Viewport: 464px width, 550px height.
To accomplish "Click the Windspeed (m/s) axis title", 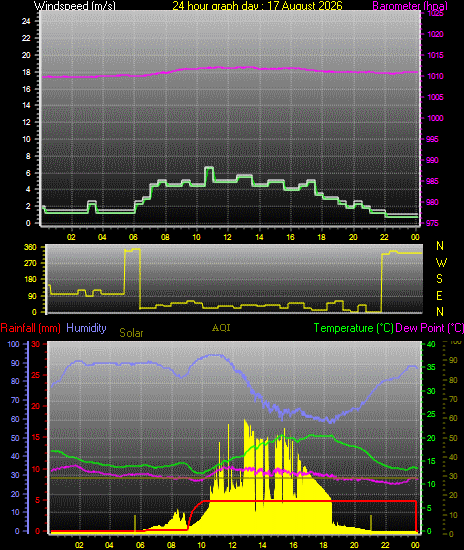I will [x=74, y=6].
